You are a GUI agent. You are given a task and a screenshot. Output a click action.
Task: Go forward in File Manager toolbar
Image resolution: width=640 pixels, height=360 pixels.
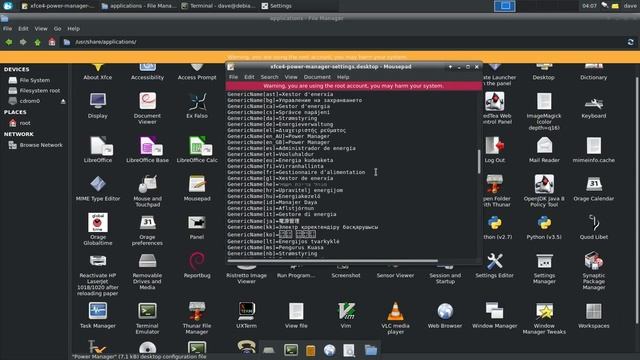point(23,42)
